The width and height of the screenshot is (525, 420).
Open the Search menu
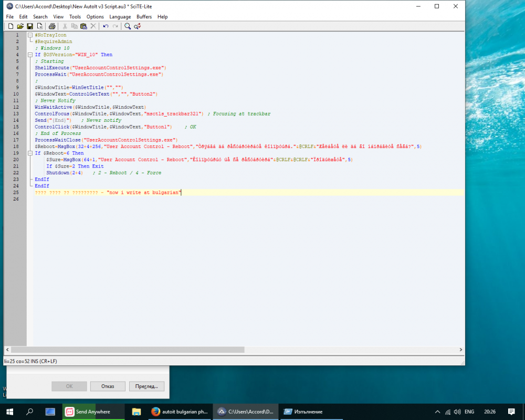(x=40, y=17)
